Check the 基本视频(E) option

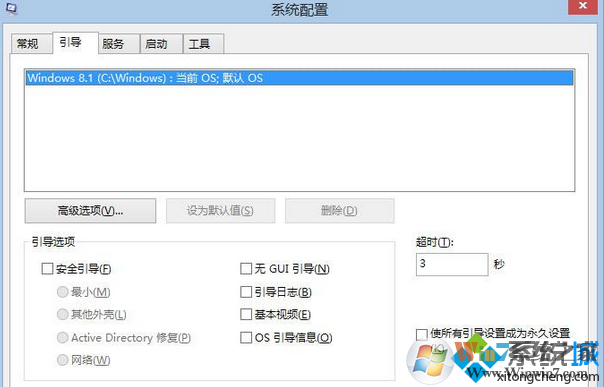pos(246,314)
